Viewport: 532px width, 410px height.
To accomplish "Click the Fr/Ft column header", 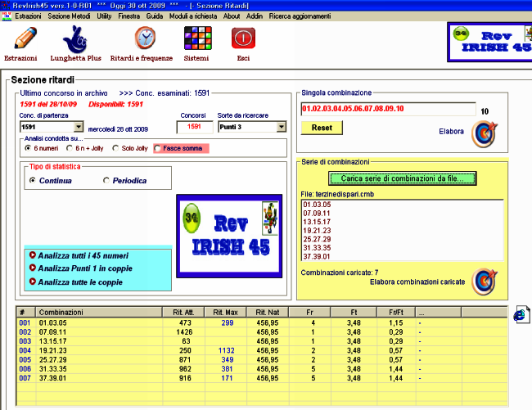I will [396, 313].
